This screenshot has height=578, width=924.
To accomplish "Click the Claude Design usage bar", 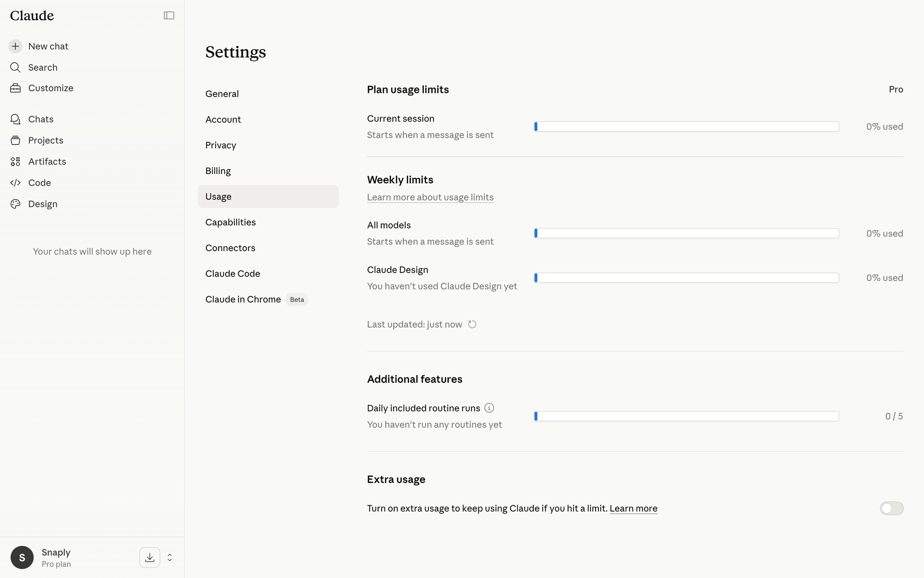I will [687, 278].
